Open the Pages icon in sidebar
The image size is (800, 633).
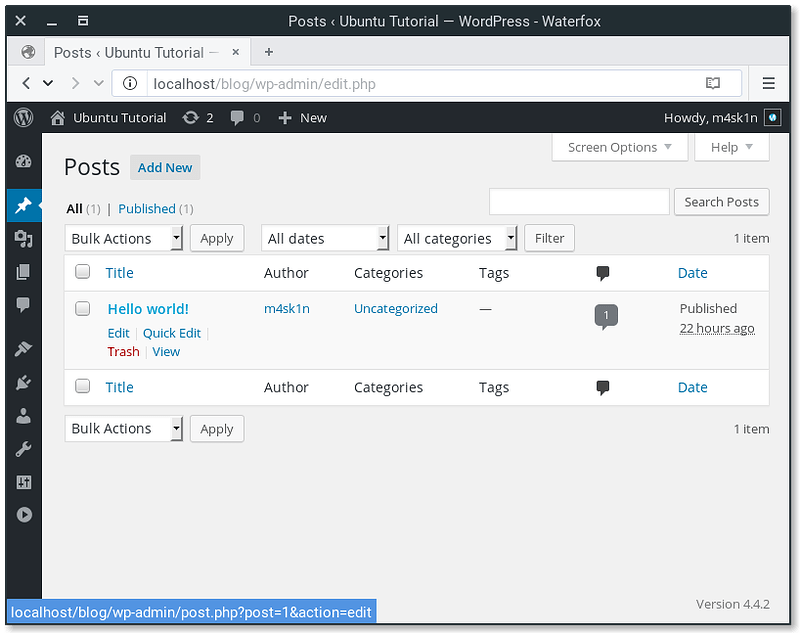[23, 272]
